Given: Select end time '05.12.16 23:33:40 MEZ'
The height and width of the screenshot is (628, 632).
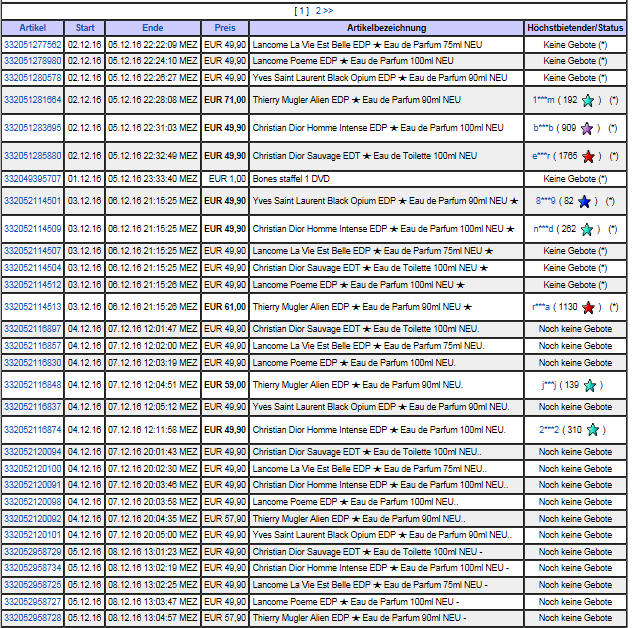Looking at the screenshot, I should (x=153, y=179).
